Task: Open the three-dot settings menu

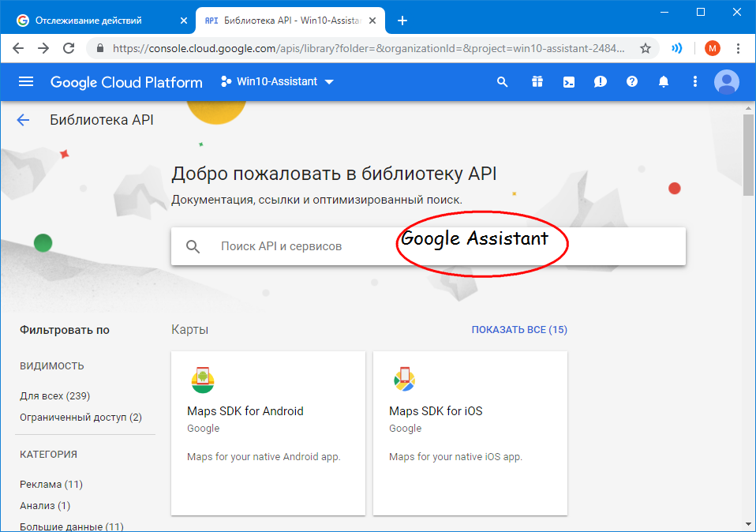Action: point(694,82)
